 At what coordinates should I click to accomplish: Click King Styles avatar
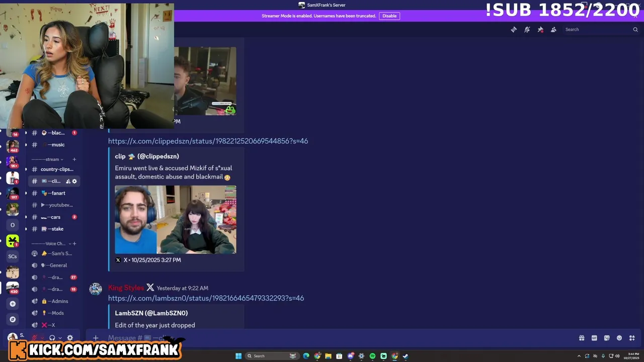(96, 289)
